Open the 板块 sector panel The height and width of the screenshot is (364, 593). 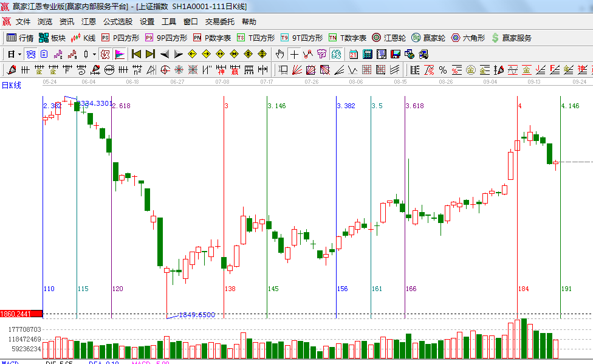[x=52, y=38]
